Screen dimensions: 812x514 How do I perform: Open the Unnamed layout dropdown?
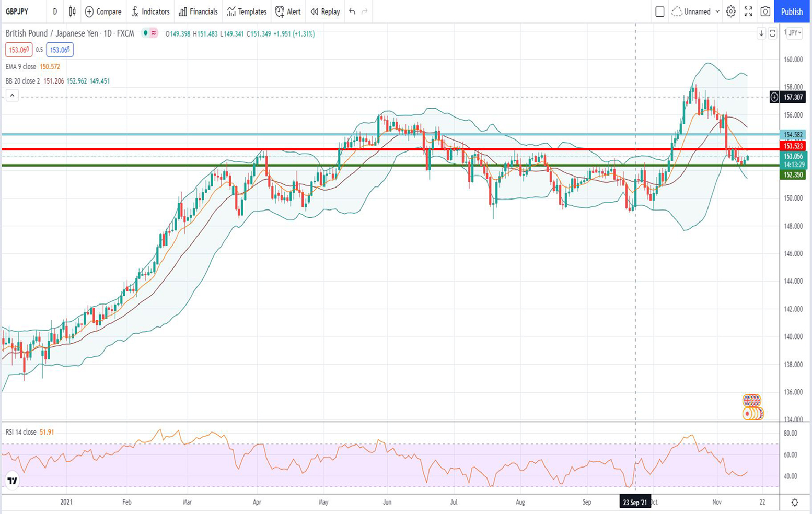coord(696,11)
